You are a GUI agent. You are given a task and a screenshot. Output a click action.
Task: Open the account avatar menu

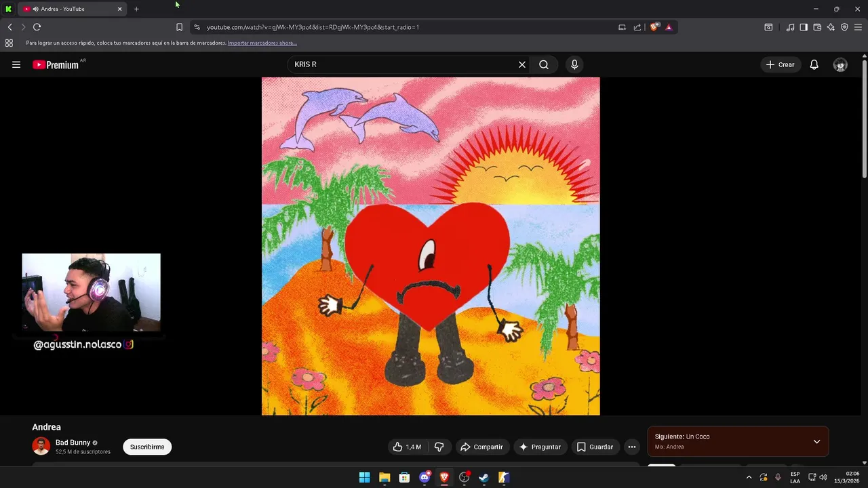[x=840, y=64]
